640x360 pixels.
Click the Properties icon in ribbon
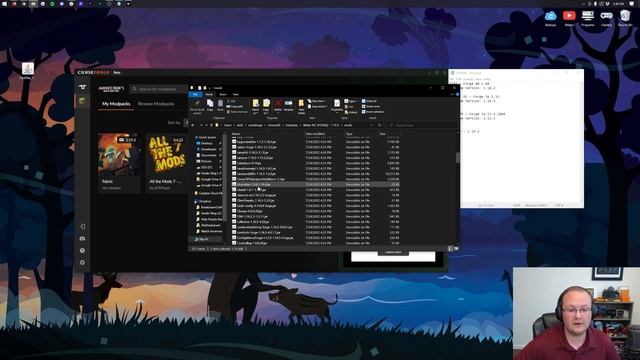[337, 105]
